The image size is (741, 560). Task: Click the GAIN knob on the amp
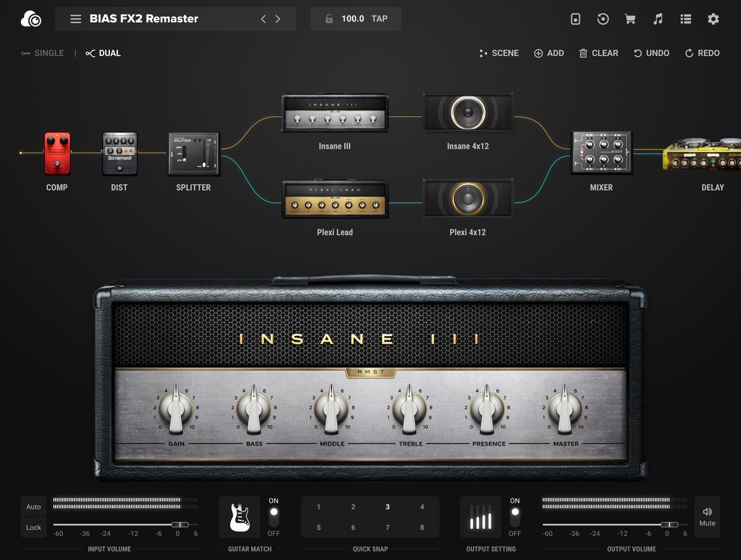tap(176, 409)
